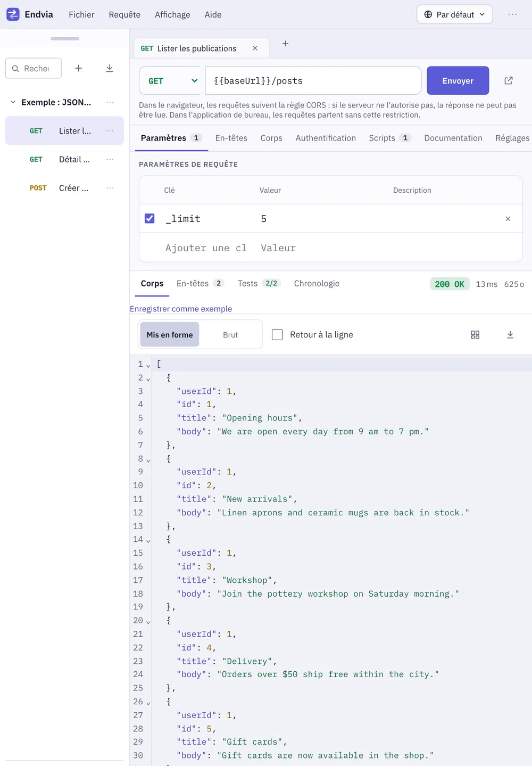The width and height of the screenshot is (532, 766).
Task: Fold the JSON object at line 8
Action: point(148,460)
